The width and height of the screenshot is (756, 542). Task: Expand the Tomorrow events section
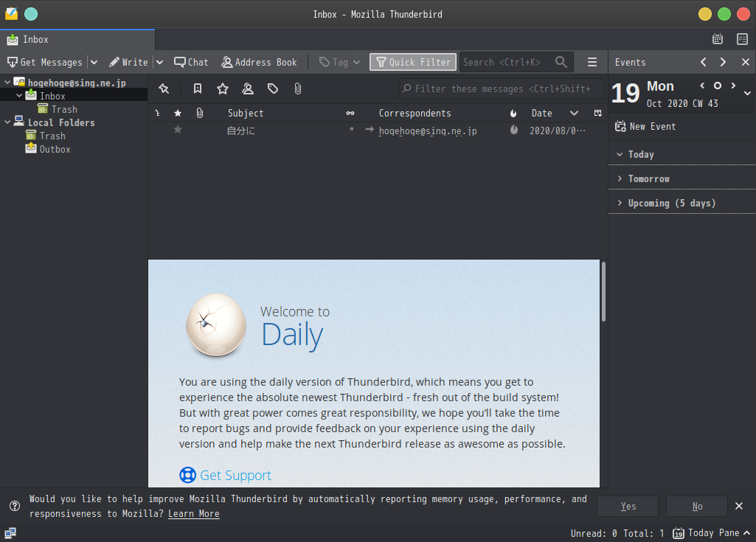tap(620, 178)
